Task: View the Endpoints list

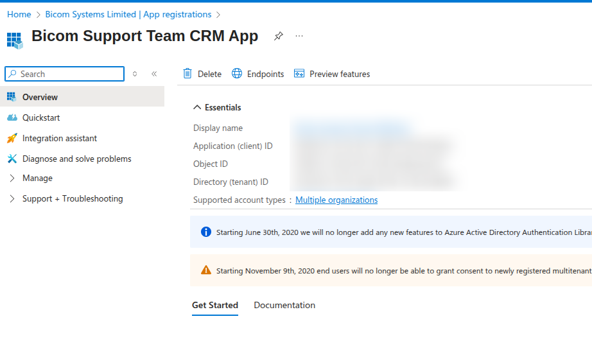Action: coord(258,74)
